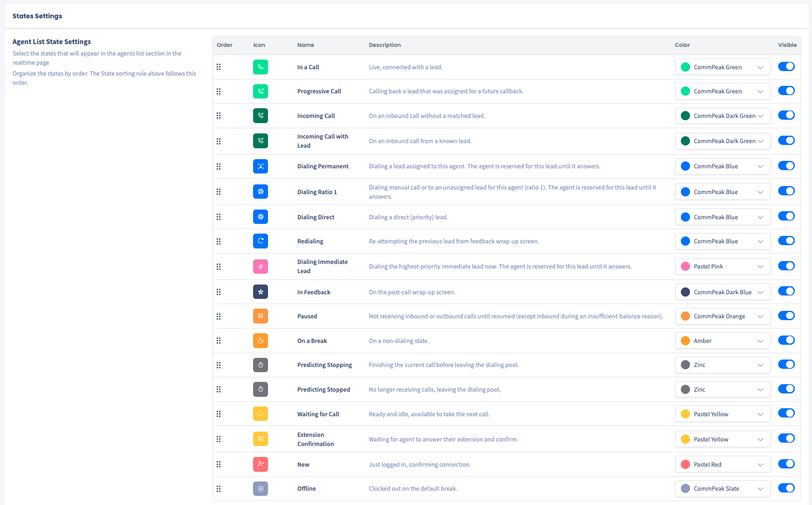Viewport: 812px width, 505px height.
Task: Click the In a Call phone icon
Action: click(x=261, y=67)
